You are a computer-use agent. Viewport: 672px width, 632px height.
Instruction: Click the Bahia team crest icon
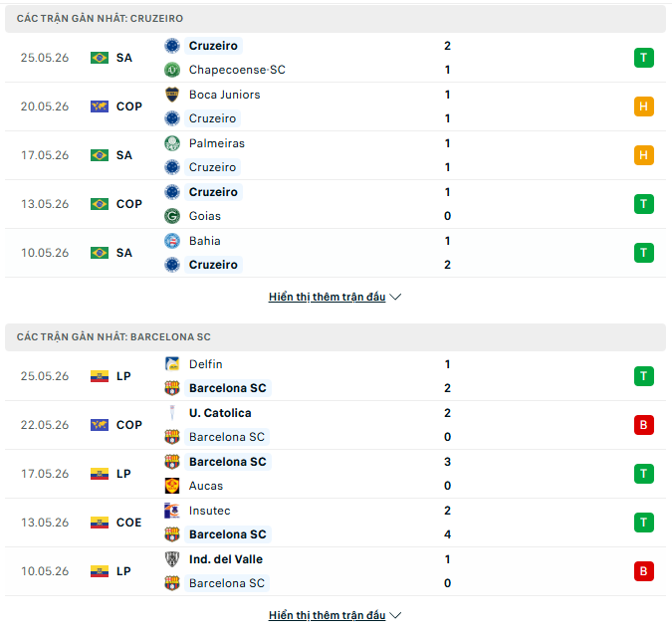pyautogui.click(x=172, y=241)
